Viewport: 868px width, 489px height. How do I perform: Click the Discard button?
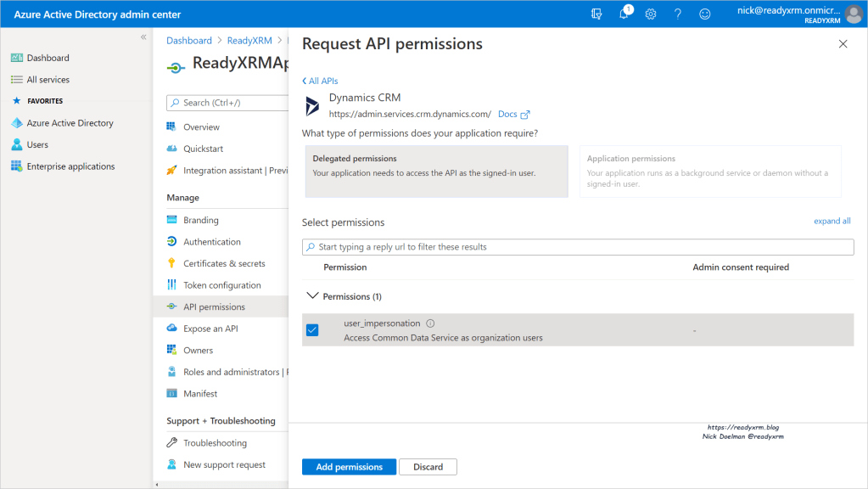(428, 467)
